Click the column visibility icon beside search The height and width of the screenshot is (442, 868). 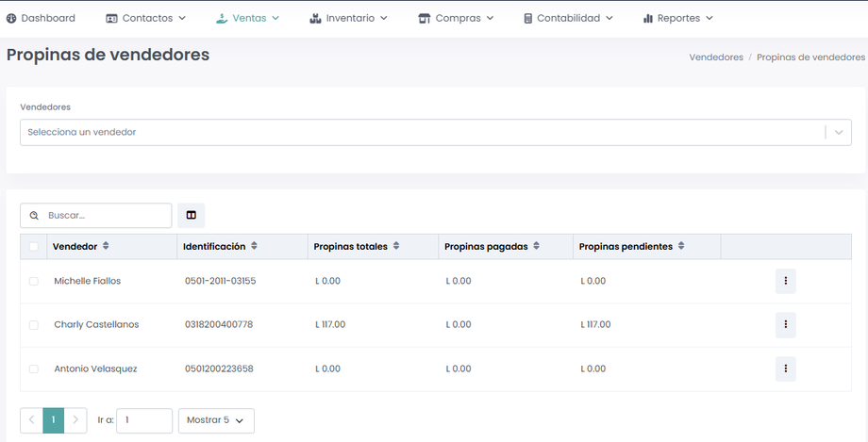[191, 216]
